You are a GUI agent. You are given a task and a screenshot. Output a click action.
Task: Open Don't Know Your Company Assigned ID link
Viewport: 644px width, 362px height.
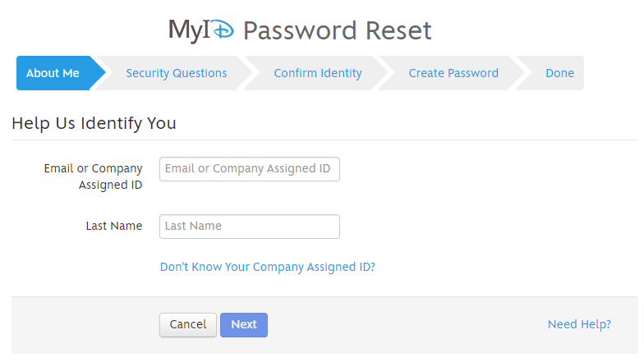click(x=268, y=267)
